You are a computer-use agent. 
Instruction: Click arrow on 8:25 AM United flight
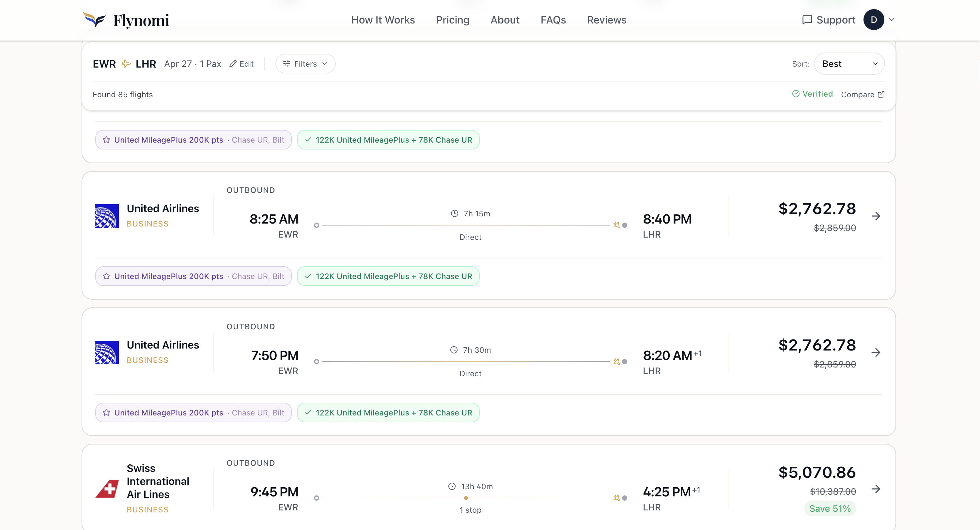click(876, 216)
